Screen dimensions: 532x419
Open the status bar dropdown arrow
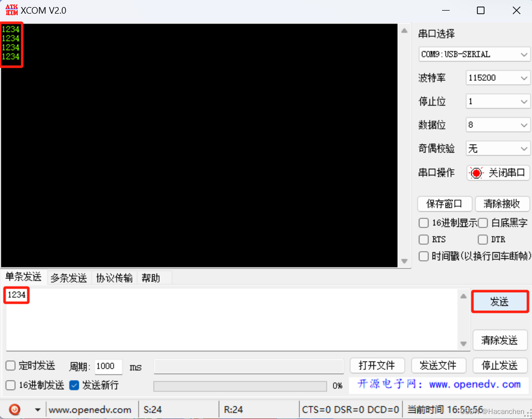point(38,410)
